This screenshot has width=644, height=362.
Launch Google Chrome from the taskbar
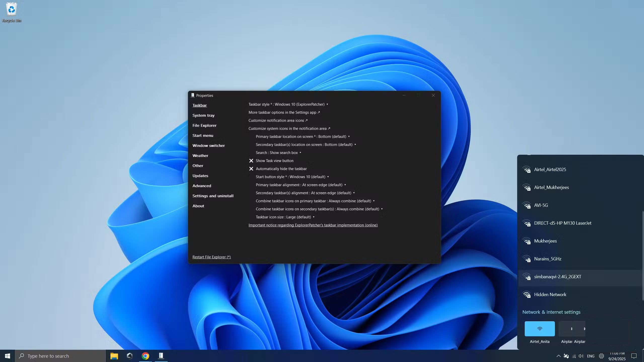coord(145,356)
